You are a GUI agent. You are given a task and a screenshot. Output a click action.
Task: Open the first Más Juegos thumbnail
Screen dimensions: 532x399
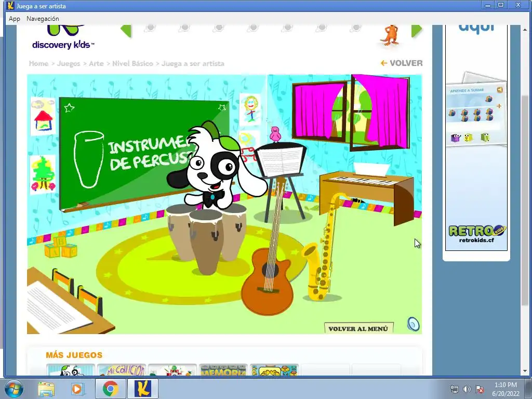point(71,370)
